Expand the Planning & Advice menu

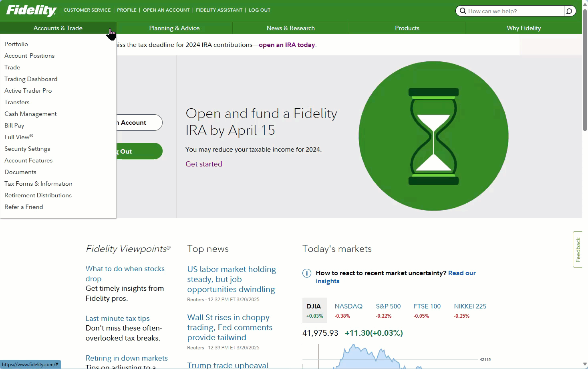point(174,28)
